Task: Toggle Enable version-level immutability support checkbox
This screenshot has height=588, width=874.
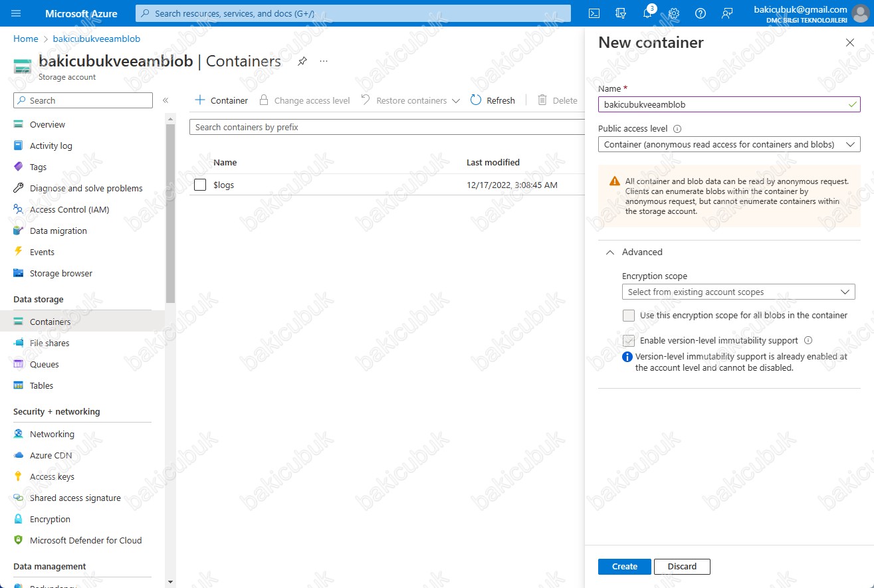Action: (629, 341)
